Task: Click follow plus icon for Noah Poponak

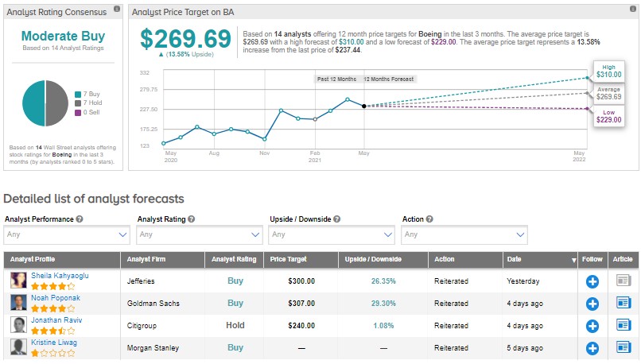Action: click(x=592, y=303)
